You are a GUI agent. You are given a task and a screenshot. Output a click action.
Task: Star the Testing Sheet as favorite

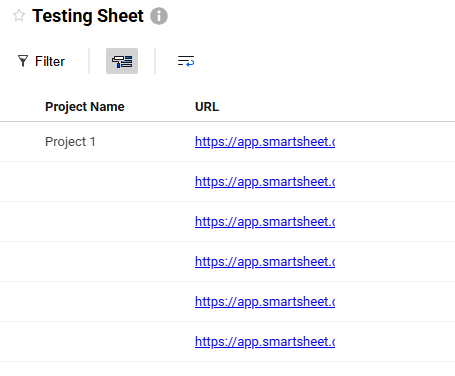tap(19, 16)
